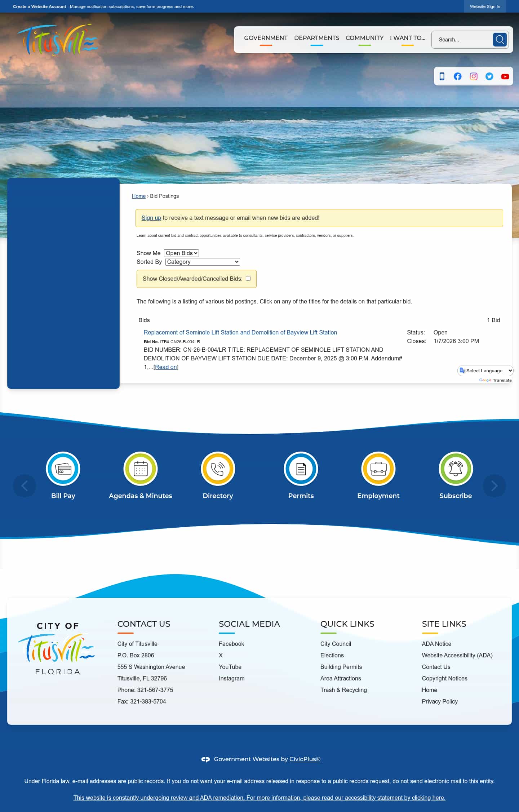Click the Employment briefcase icon
519x812 pixels.
click(x=378, y=469)
